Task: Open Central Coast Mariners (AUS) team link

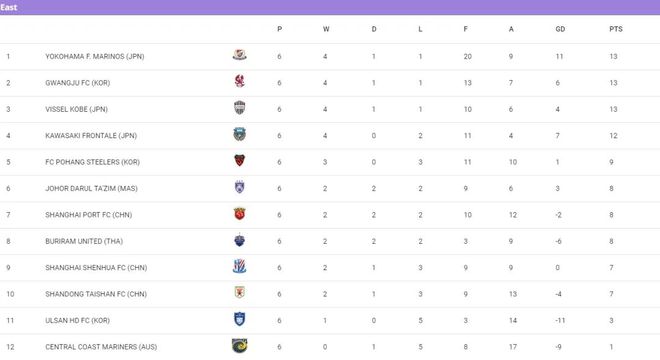Action: click(101, 347)
